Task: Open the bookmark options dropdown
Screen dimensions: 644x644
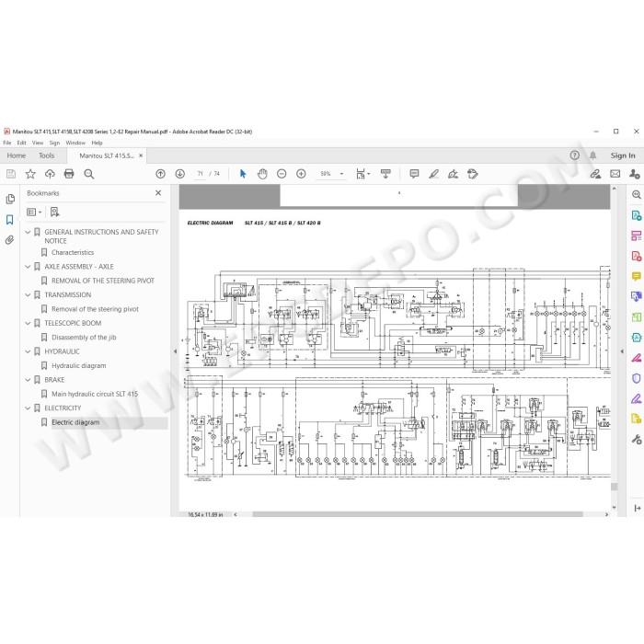Action: (34, 212)
